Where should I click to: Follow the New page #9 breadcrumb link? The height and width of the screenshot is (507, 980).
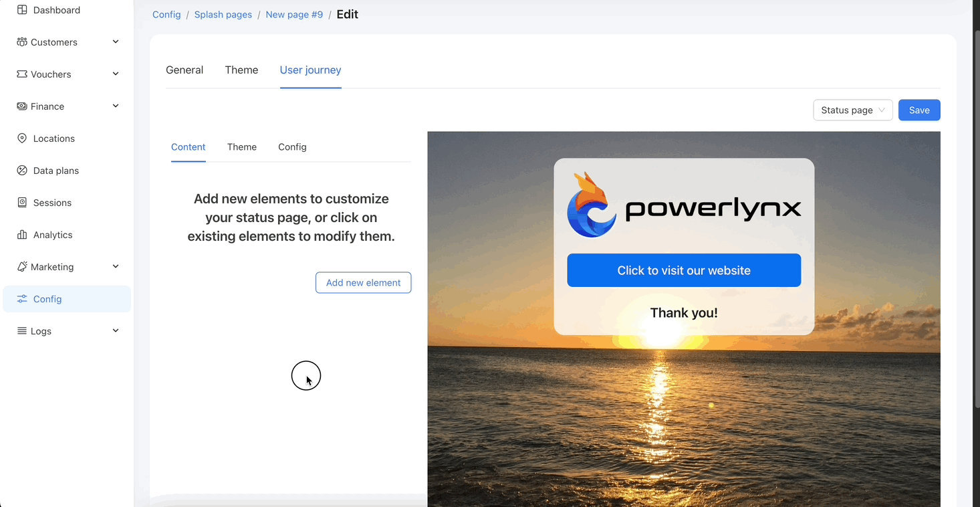tap(294, 15)
